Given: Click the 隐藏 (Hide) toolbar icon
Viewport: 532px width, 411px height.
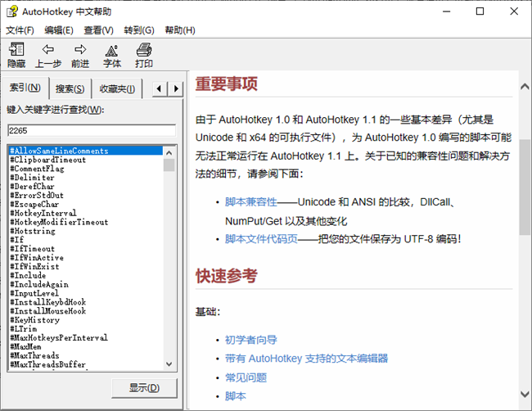Looking at the screenshot, I should (x=16, y=51).
